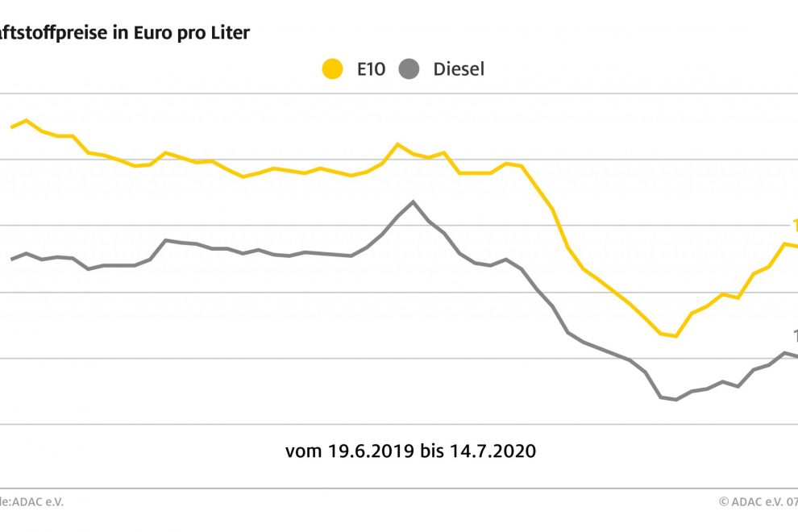Open the ADAC e.V. source credit bottom left
This screenshot has width=798, height=532.
point(32,501)
